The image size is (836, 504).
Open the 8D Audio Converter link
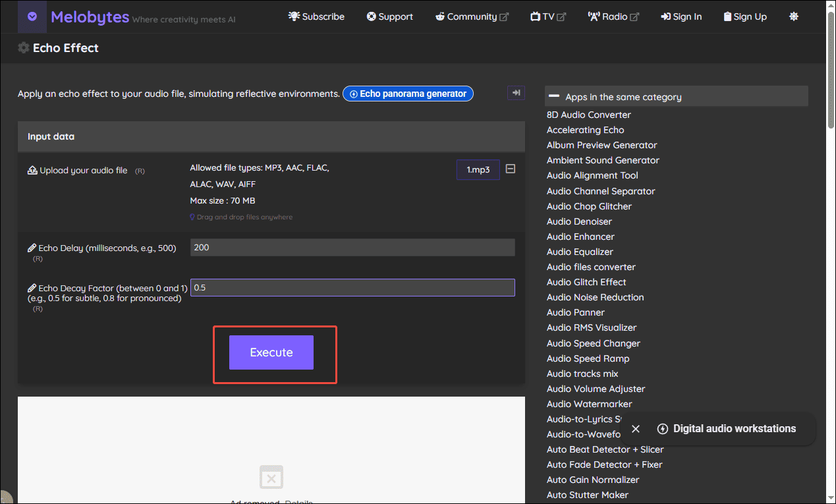(x=588, y=114)
